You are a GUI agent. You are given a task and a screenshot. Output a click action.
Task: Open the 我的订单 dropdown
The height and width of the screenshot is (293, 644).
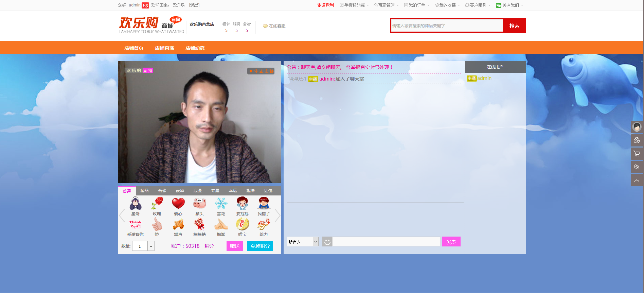tap(417, 5)
